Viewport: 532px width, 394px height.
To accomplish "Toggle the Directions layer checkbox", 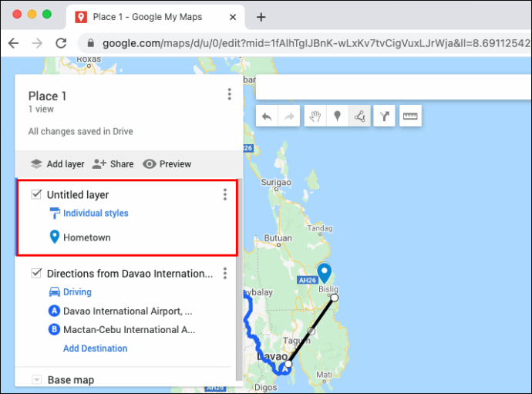I will pos(36,274).
